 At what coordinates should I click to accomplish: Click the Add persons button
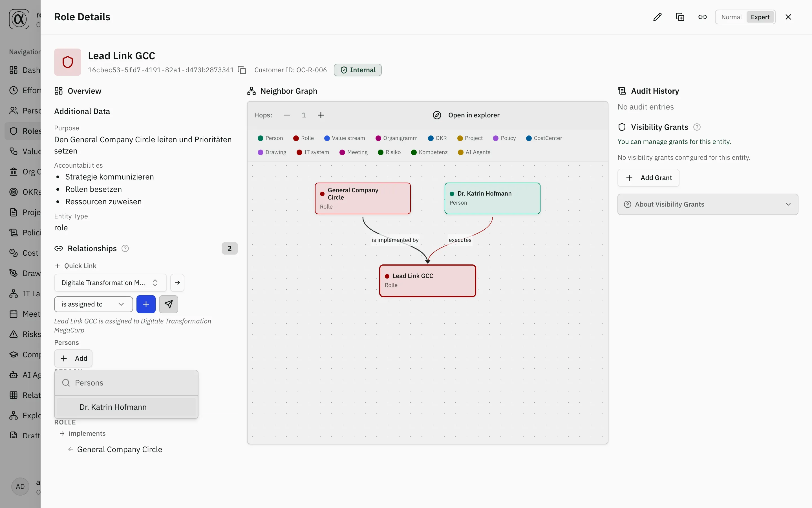coord(73,358)
